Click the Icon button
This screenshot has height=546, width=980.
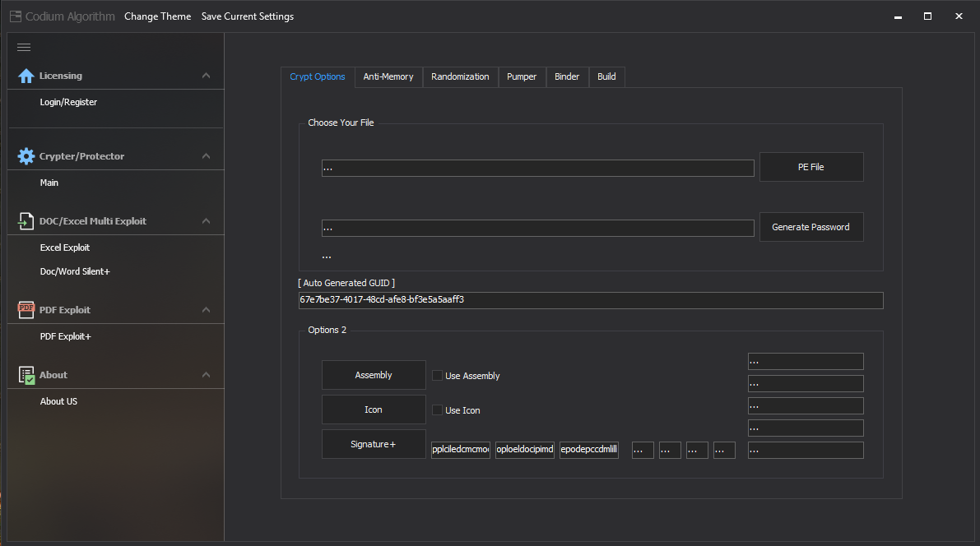coord(374,409)
